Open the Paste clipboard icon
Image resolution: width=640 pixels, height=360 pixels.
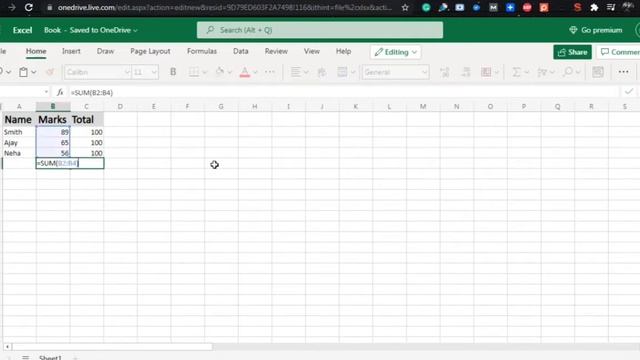23,72
